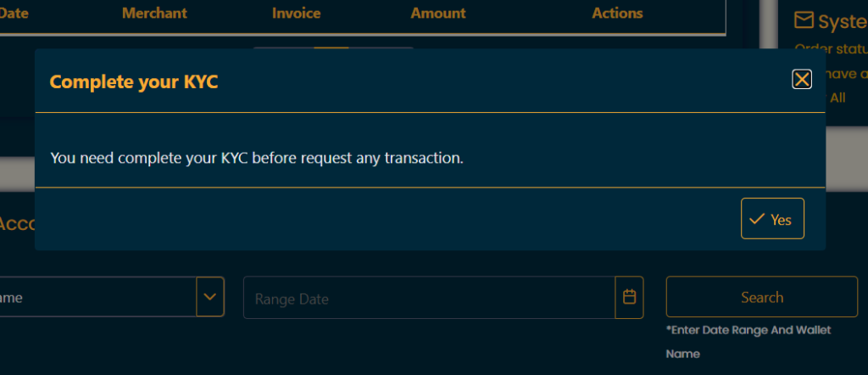This screenshot has height=375, width=868.
Task: Sort by the Invoice column header
Action: (x=296, y=13)
